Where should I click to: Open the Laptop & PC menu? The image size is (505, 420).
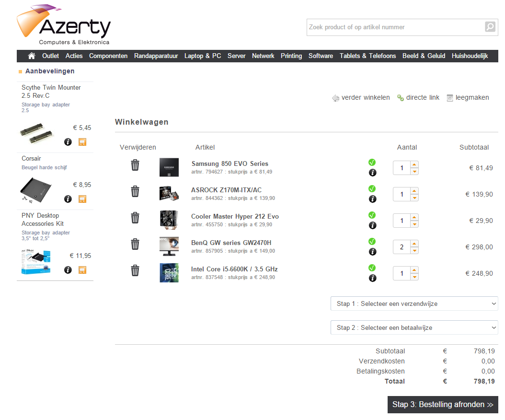point(203,56)
